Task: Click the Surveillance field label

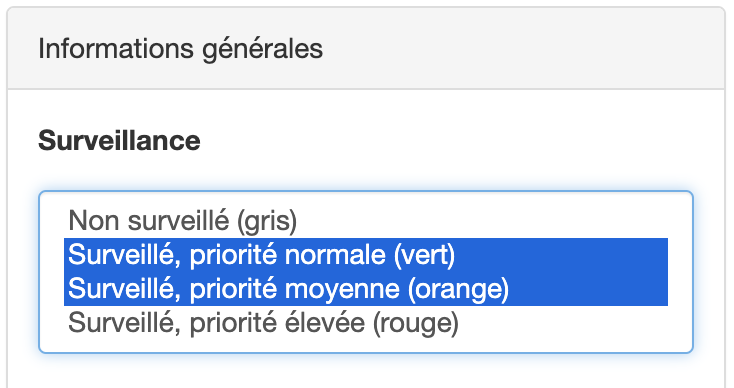Action: (119, 140)
